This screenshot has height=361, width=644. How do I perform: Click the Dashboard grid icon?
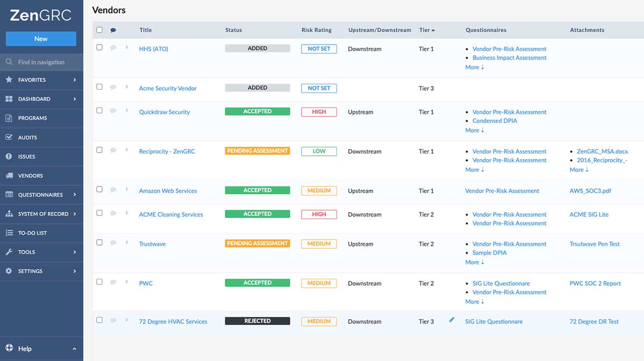click(9, 99)
